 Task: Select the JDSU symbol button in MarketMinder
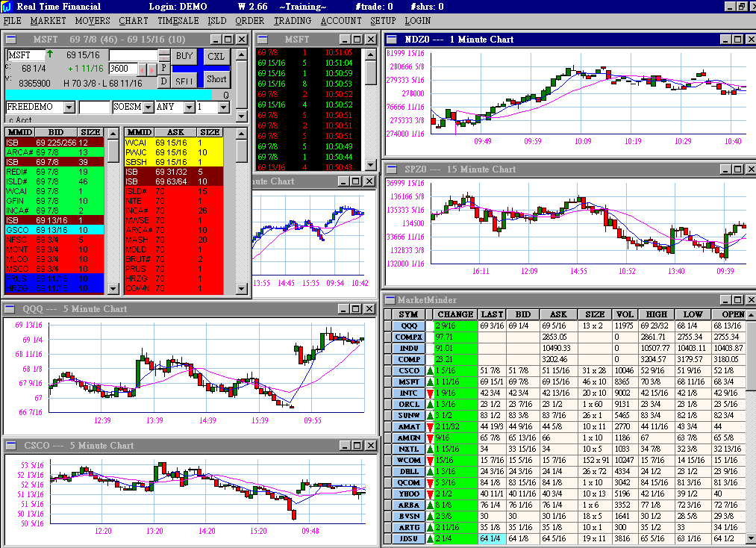tap(409, 538)
